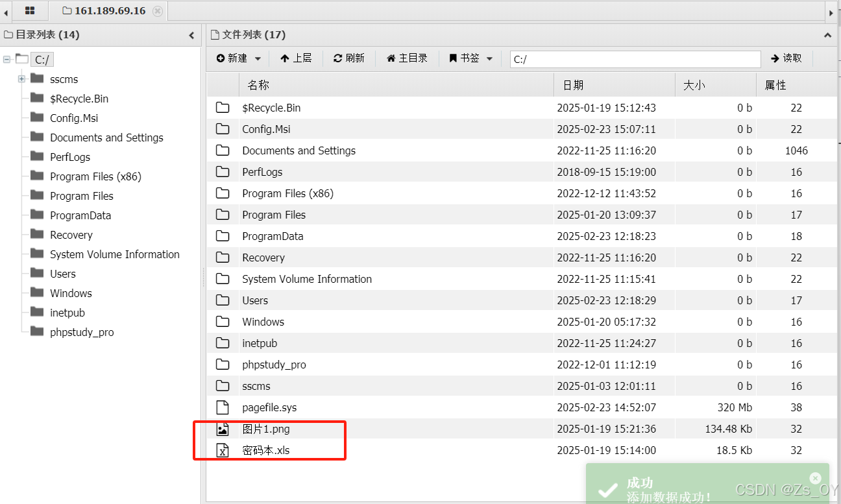Select phpstudy_pro row in the file list
This screenshot has width=841, height=504.
tap(521, 365)
